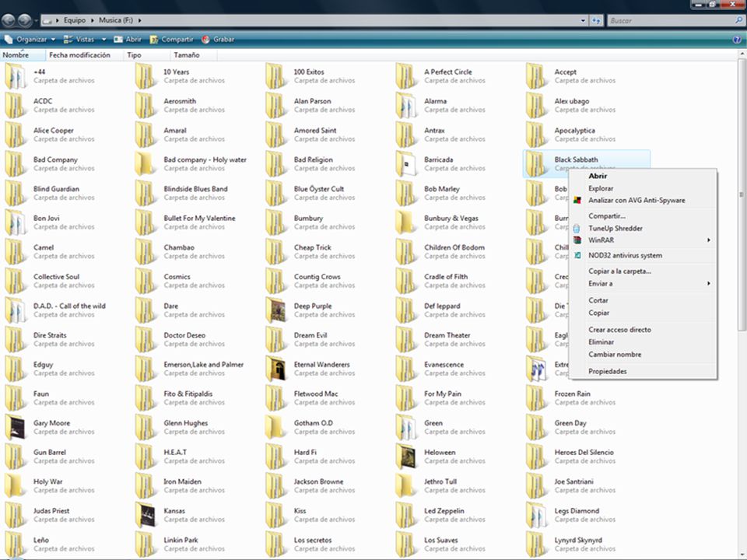Expand the address bar history dropdown
This screenshot has width=747, height=560.
pos(583,20)
